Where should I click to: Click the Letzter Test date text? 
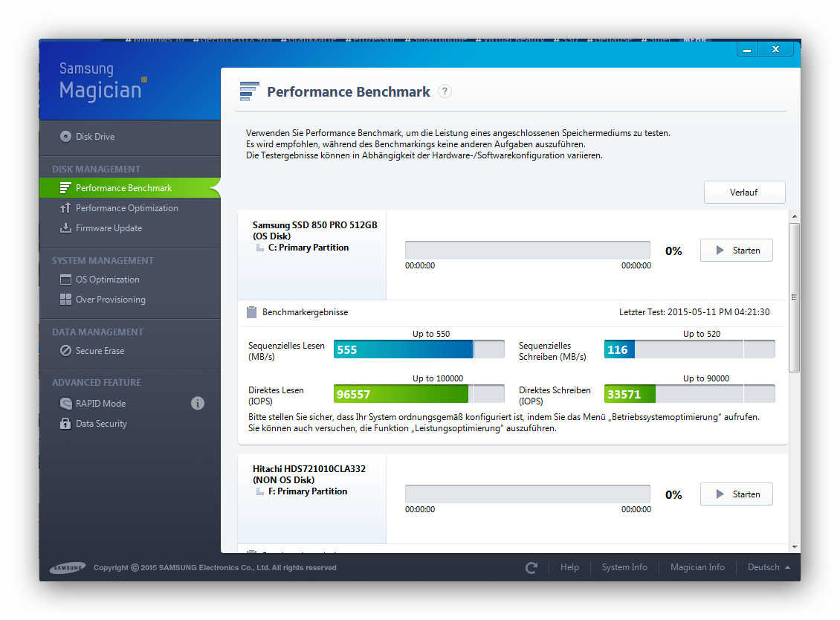(x=694, y=312)
